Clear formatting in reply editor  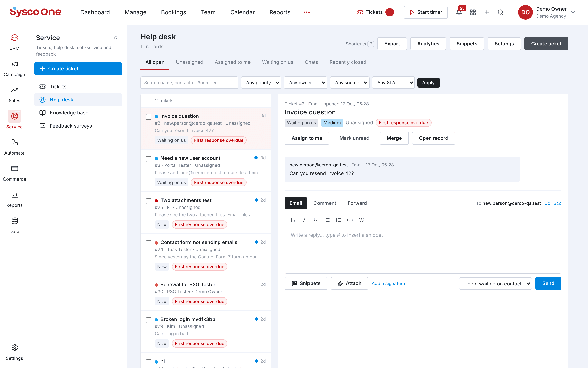(361, 220)
